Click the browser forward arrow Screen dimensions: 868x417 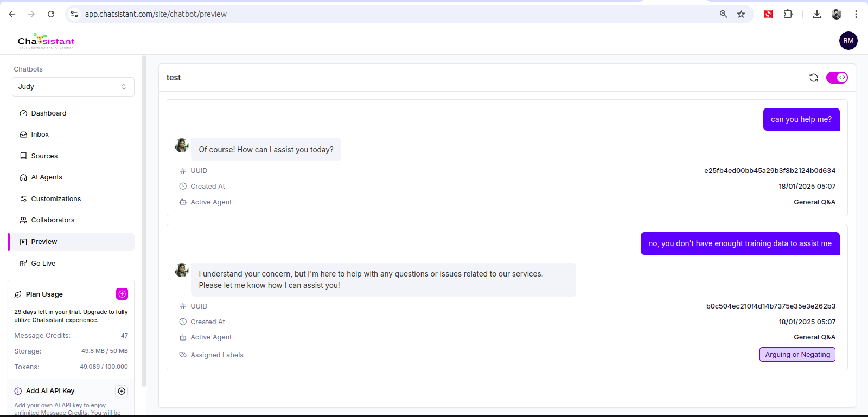click(x=31, y=14)
